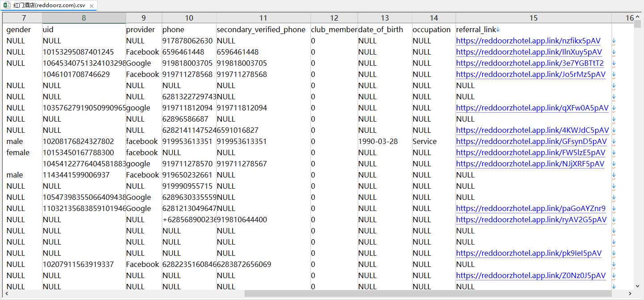644x300 pixels.
Task: Select column 13 header
Action: pyautogui.click(x=385, y=18)
